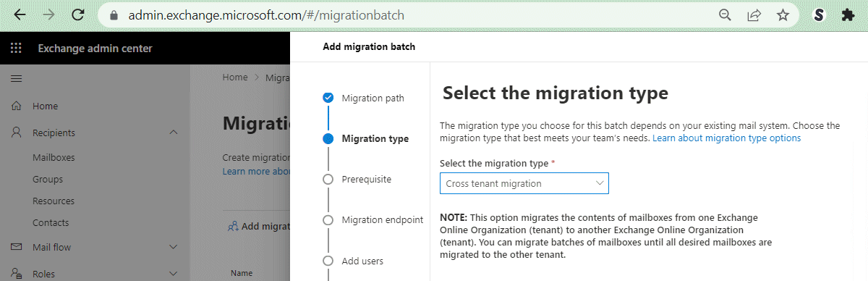Reload the page with browser refresh icon
The height and width of the screenshot is (281, 868).
tap(78, 14)
